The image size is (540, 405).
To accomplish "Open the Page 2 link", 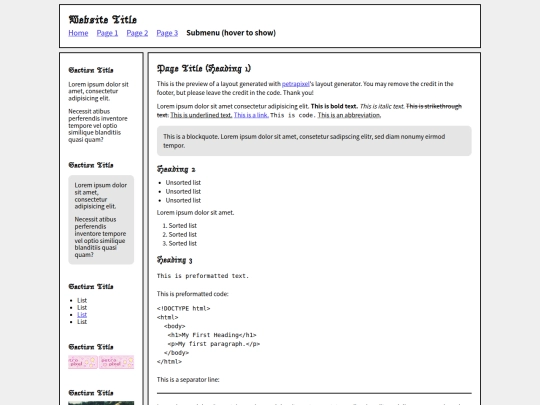I will pos(137,33).
